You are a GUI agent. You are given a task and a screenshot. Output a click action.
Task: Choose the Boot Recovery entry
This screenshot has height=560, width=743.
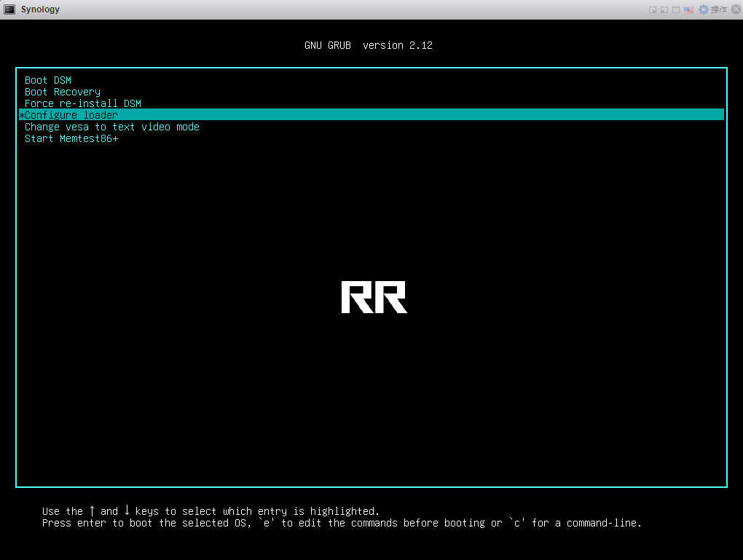click(63, 92)
